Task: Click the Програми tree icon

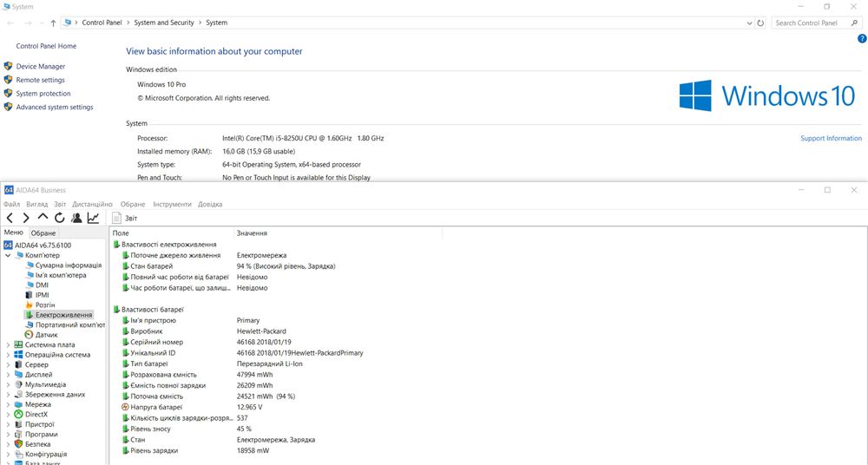Action: click(18, 435)
